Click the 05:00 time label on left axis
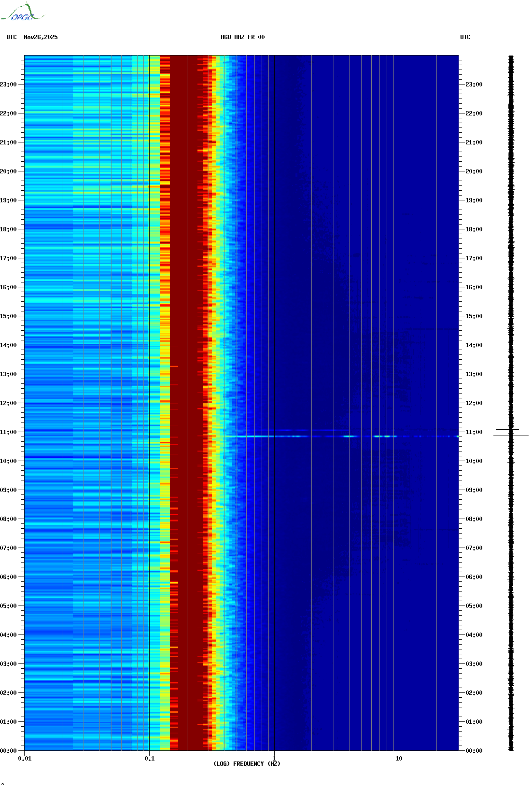Image resolution: width=532 pixels, height=789 pixels. click(x=9, y=606)
